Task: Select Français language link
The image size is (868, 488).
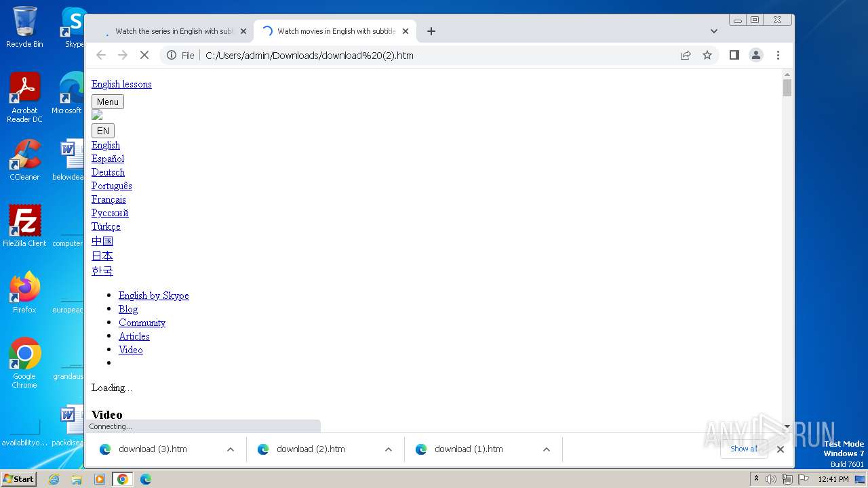Action: tap(108, 199)
